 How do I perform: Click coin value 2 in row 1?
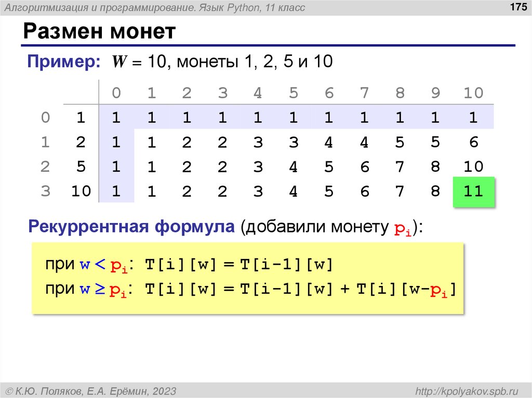(x=81, y=142)
